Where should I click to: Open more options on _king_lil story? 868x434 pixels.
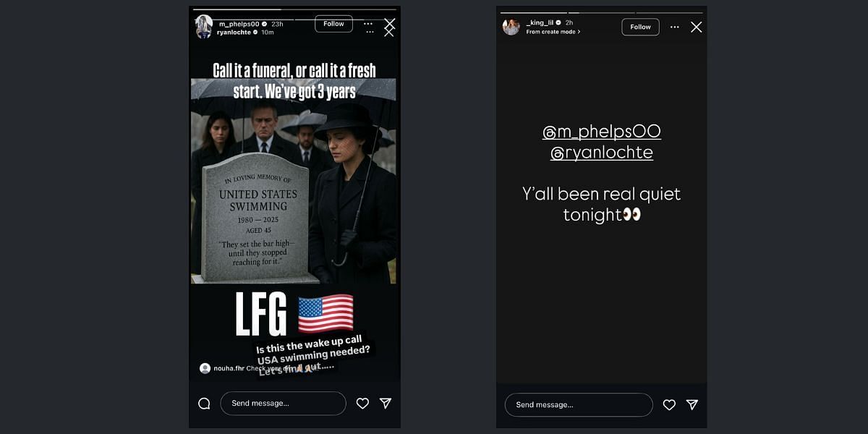click(674, 27)
